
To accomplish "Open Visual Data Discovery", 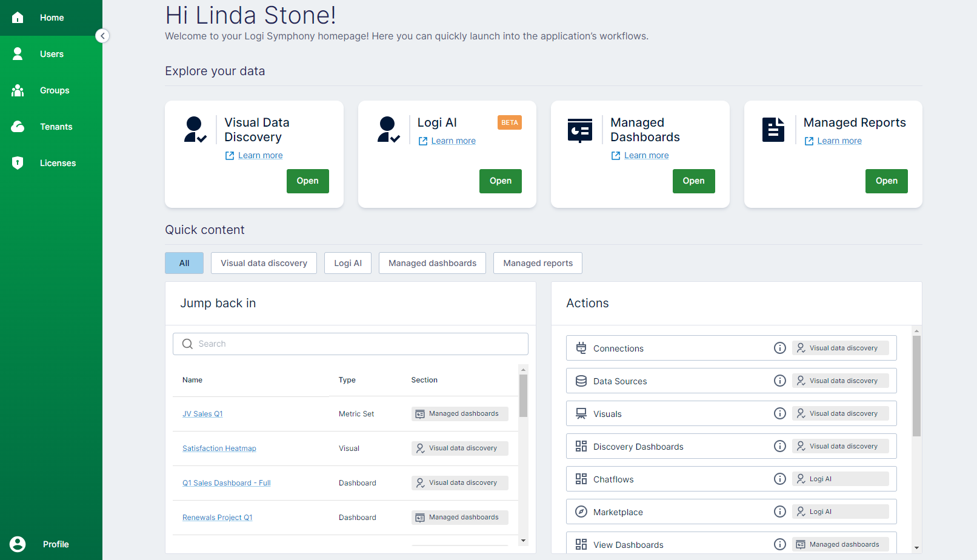I will pos(308,181).
